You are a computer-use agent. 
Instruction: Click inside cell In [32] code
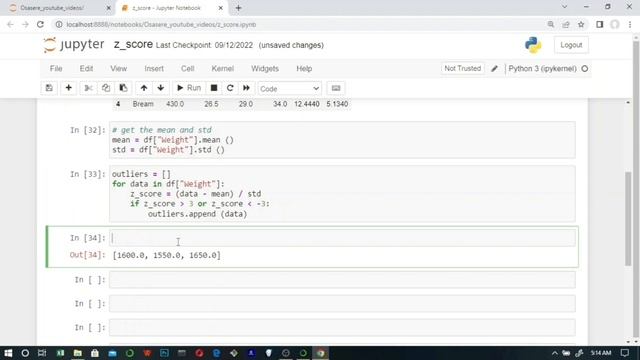(342, 140)
